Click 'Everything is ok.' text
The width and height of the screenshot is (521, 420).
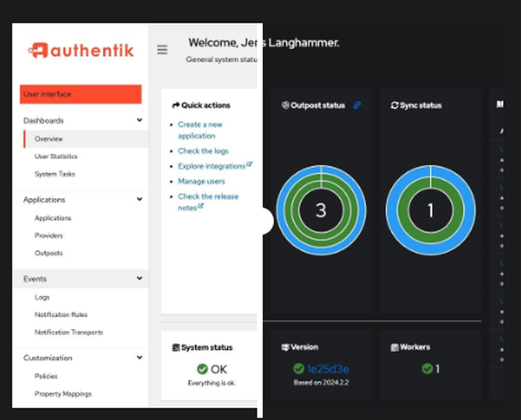point(212,383)
